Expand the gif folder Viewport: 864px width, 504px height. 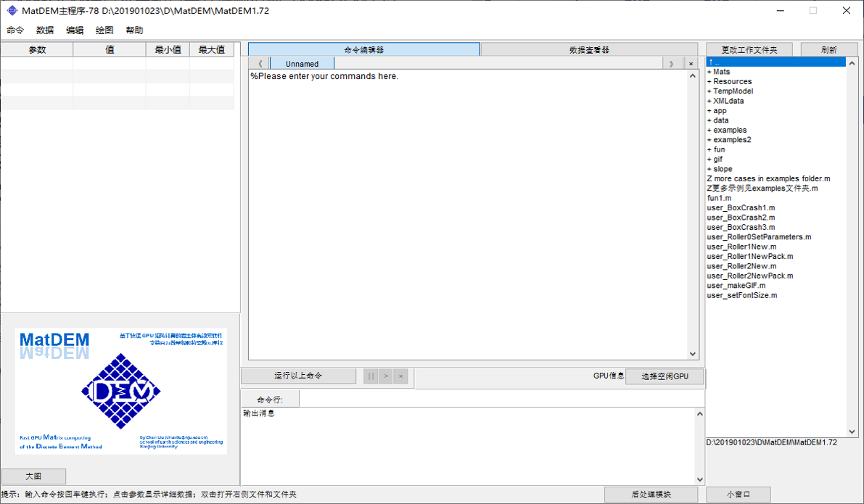tap(775, 160)
